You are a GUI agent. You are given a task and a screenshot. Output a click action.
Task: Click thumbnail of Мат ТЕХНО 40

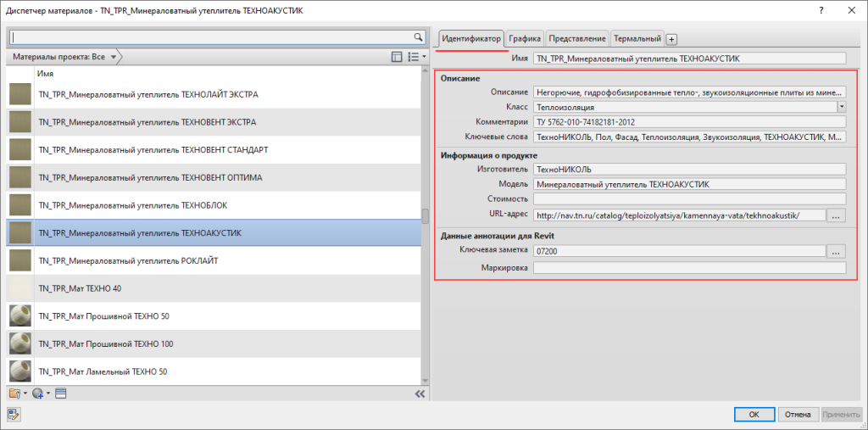tap(20, 288)
